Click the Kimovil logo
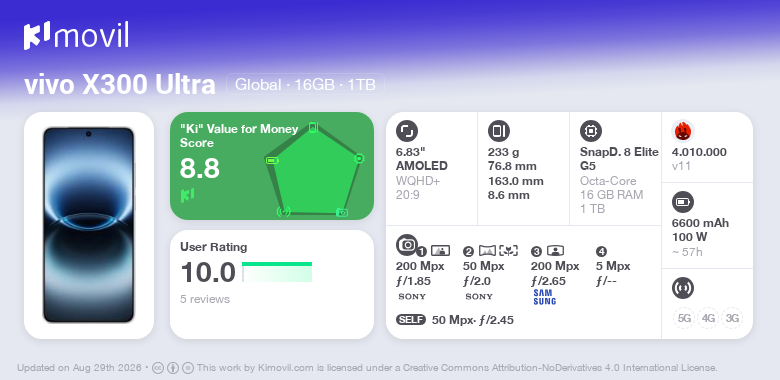 coord(76,36)
